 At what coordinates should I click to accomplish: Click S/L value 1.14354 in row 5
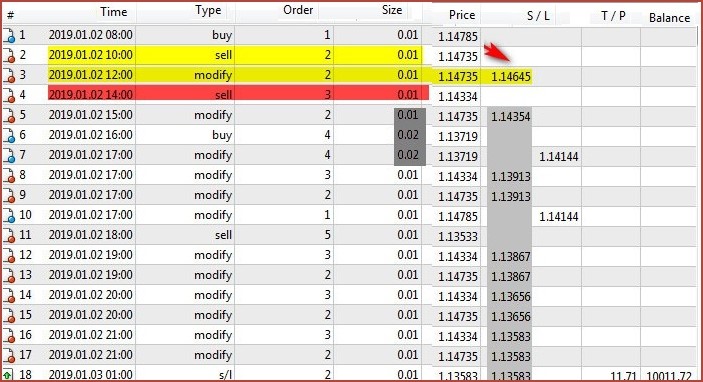click(x=511, y=117)
